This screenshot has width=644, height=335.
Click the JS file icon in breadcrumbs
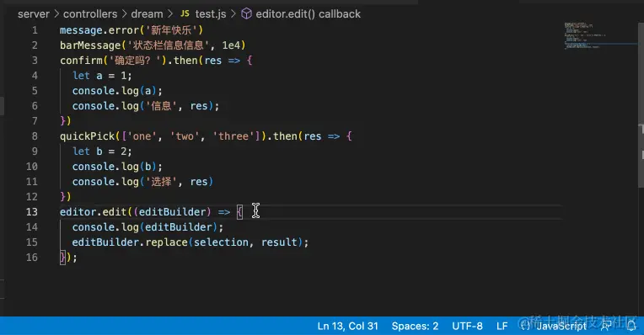185,13
